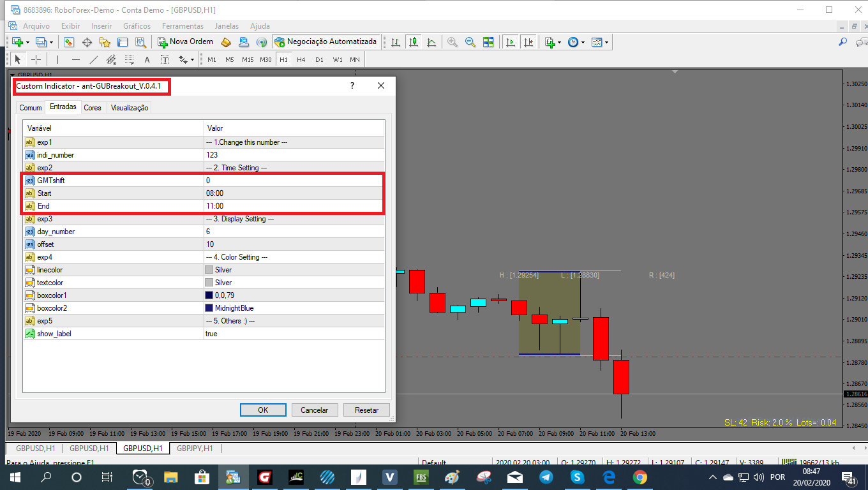Screen dimensions: 868x490
Task: Tile chart windows with the grid icon
Action: (488, 42)
